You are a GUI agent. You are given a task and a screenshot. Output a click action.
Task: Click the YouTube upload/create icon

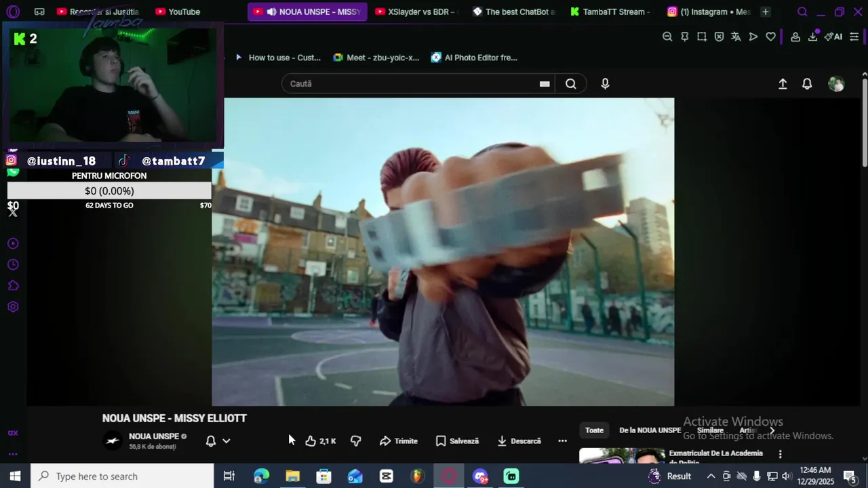pyautogui.click(x=783, y=83)
